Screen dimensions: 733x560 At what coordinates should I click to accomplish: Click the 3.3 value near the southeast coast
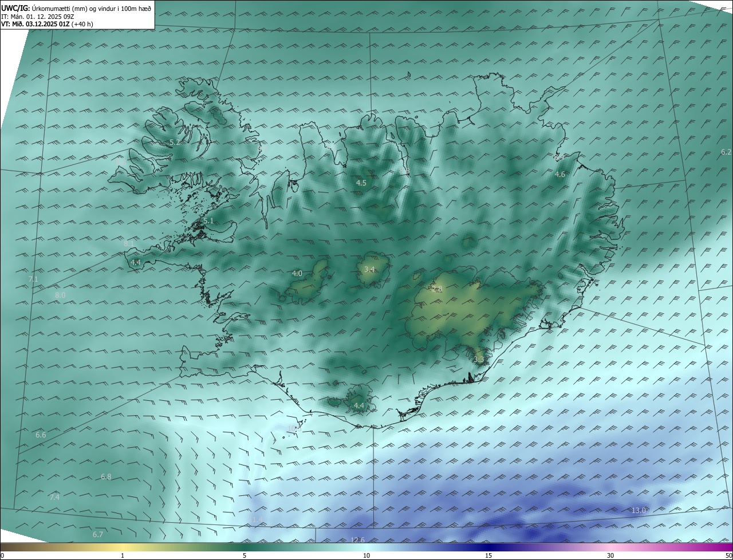point(479,360)
